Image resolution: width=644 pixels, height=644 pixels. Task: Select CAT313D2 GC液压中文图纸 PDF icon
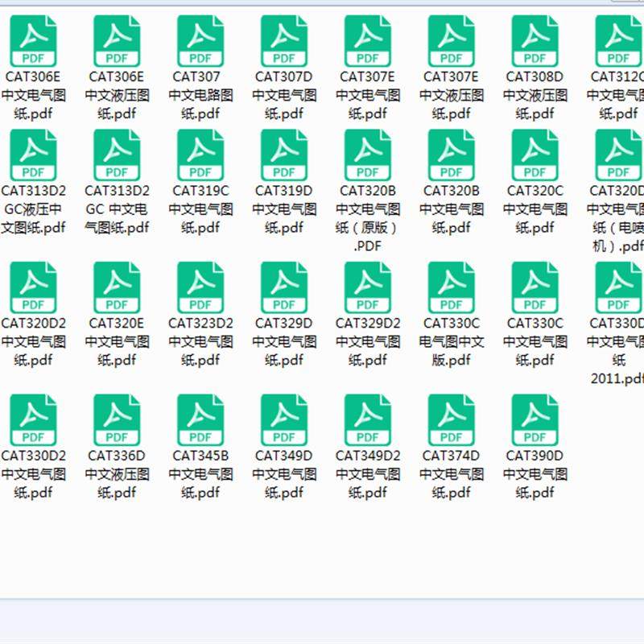tap(33, 155)
